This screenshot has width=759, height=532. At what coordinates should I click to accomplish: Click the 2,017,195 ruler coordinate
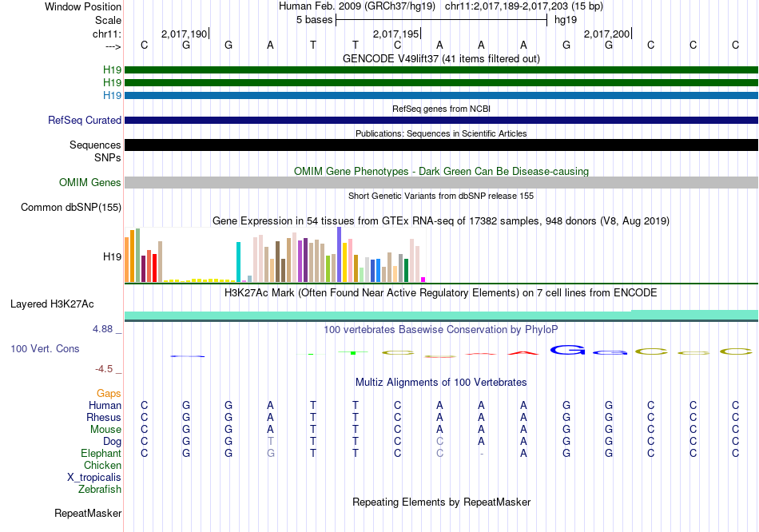coord(395,34)
